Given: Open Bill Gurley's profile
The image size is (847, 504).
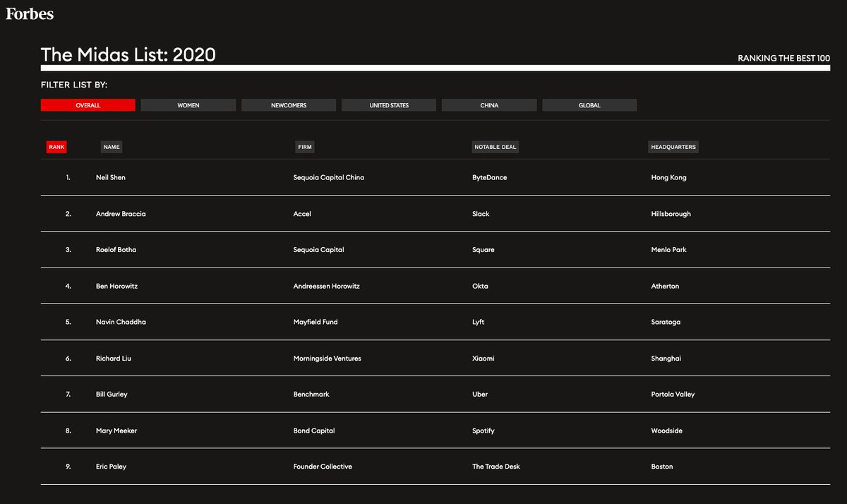Looking at the screenshot, I should pos(112,394).
